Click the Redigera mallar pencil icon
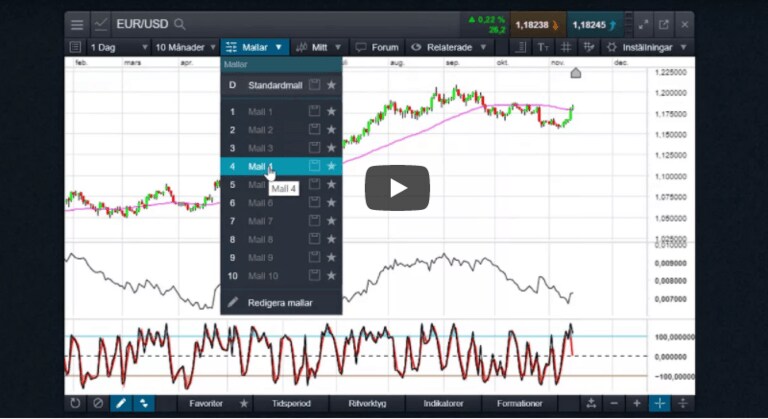 click(233, 302)
